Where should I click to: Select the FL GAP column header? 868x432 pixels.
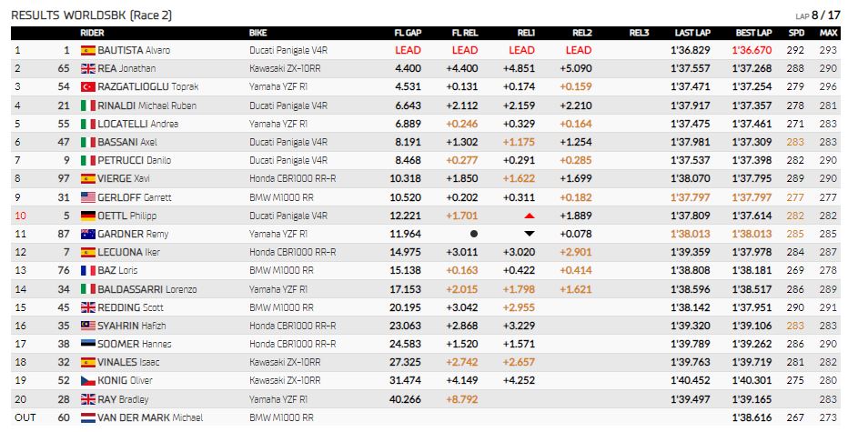pyautogui.click(x=408, y=33)
